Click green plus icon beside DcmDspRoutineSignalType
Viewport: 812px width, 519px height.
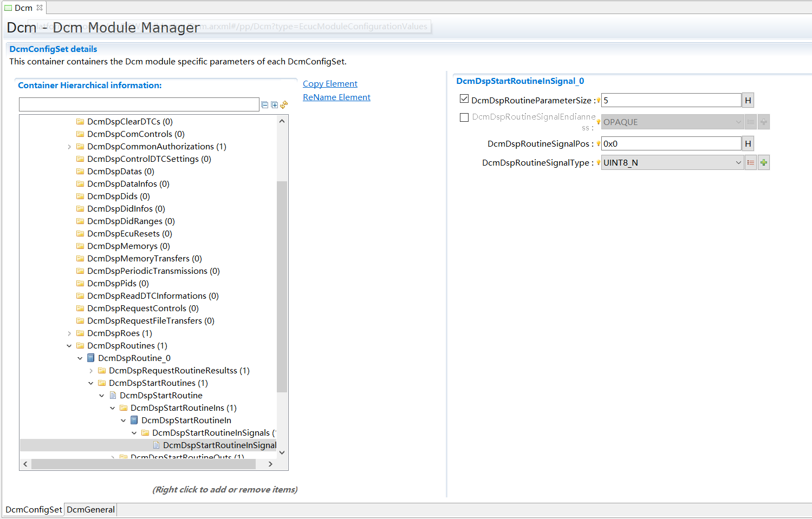[x=763, y=162]
